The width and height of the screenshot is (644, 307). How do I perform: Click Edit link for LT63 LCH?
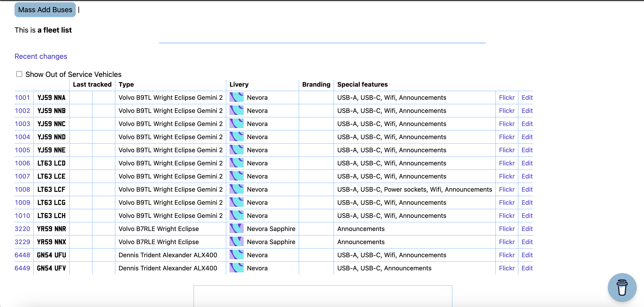click(527, 216)
